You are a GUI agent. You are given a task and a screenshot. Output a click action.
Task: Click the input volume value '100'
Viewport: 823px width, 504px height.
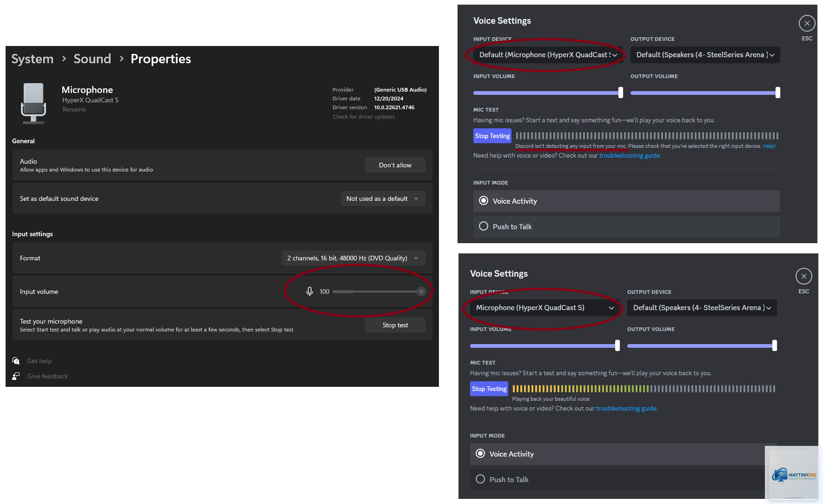click(325, 292)
